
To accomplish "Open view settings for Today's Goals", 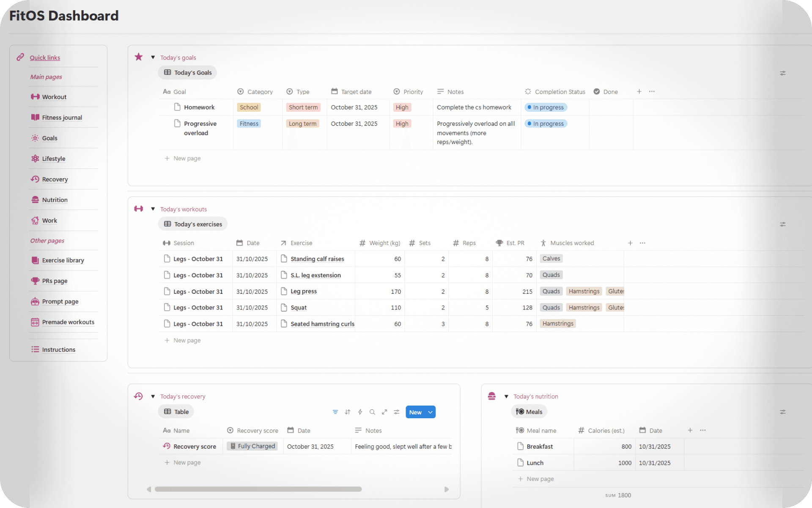I will (782, 73).
